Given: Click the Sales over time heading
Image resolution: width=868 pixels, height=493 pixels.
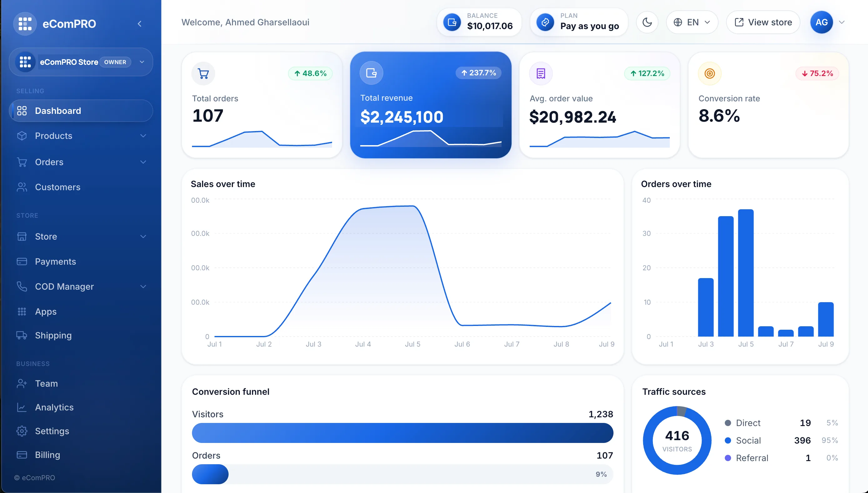Looking at the screenshot, I should pos(223,184).
